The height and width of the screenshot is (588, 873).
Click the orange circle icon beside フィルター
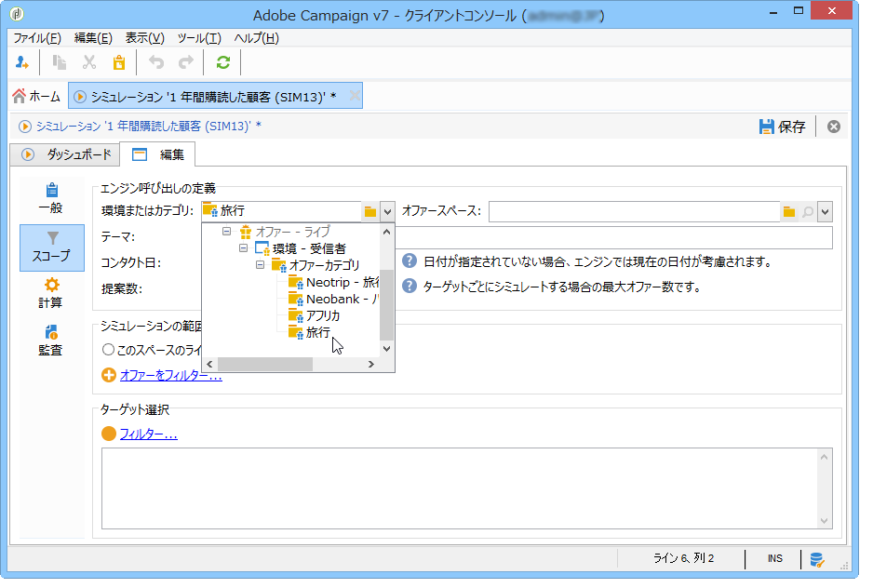[109, 434]
